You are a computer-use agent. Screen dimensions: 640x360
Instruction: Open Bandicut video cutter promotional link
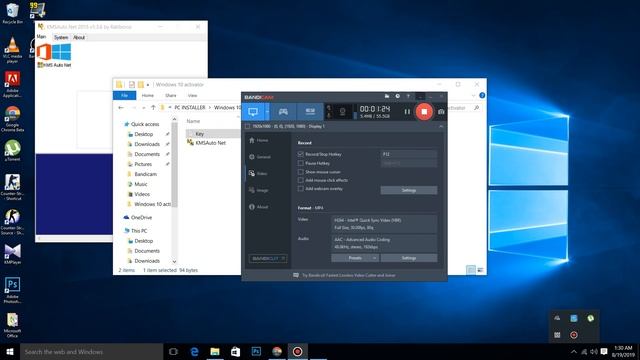(x=344, y=275)
